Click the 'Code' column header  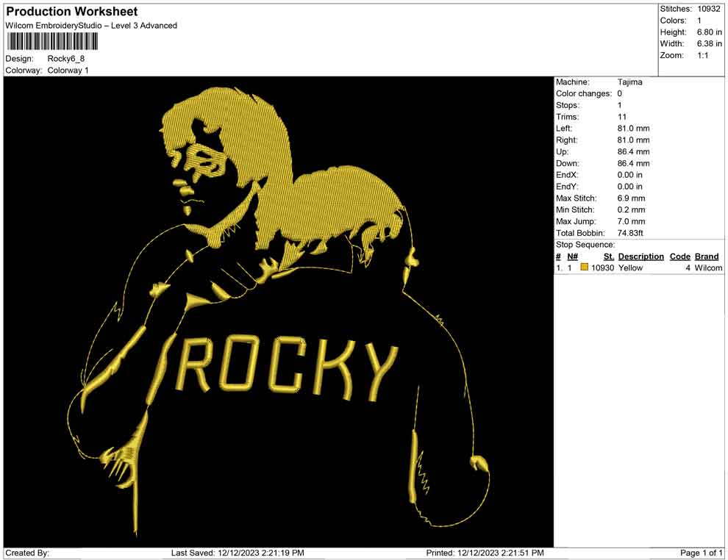679,256
